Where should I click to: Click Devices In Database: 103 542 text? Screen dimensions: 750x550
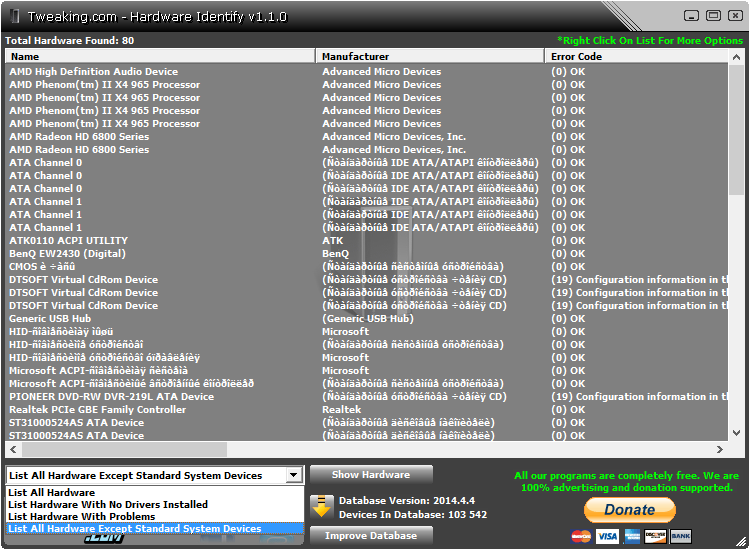point(413,515)
